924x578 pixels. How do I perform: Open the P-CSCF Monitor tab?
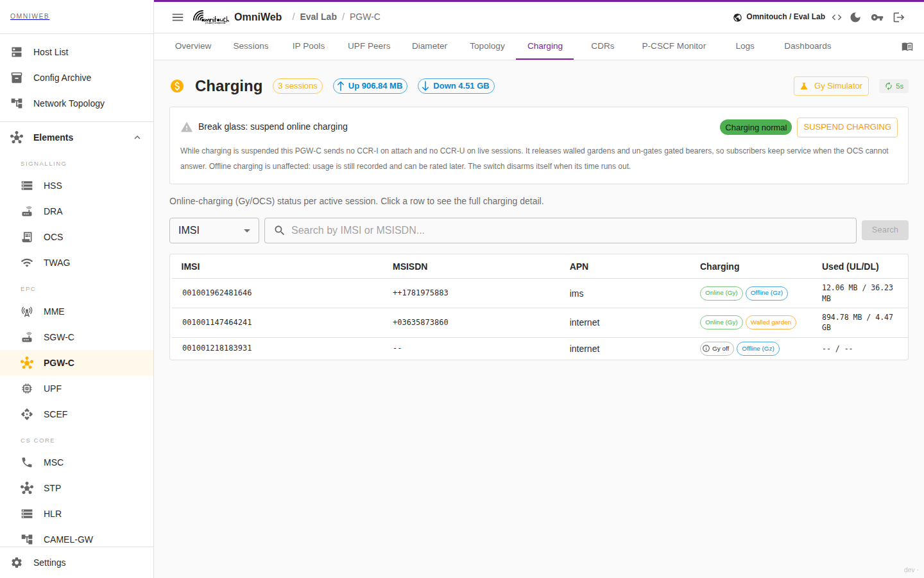coord(674,46)
